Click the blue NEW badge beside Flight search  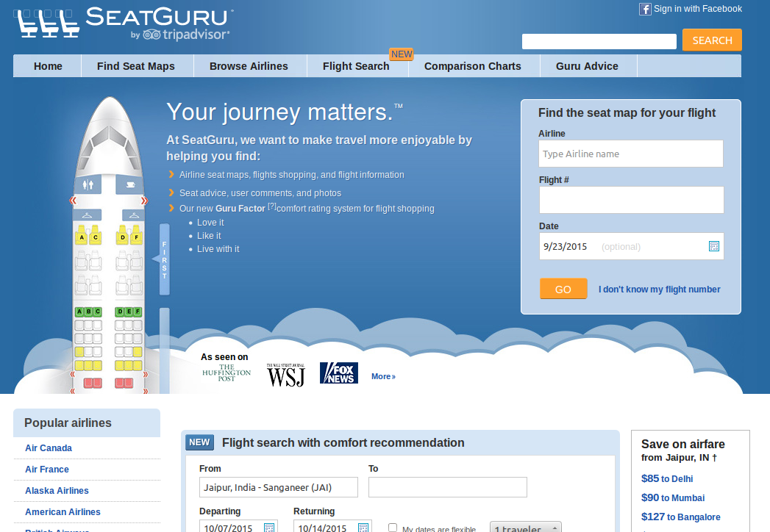tap(199, 442)
